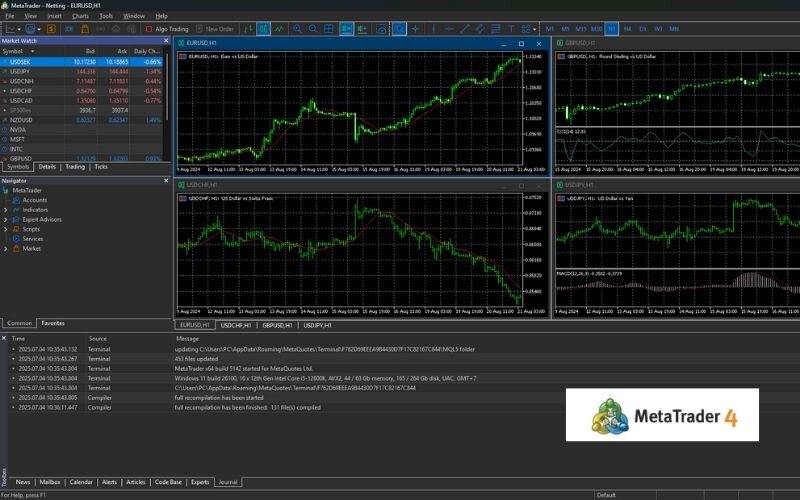Zoom in the chart
The image size is (800, 500).
click(297, 29)
